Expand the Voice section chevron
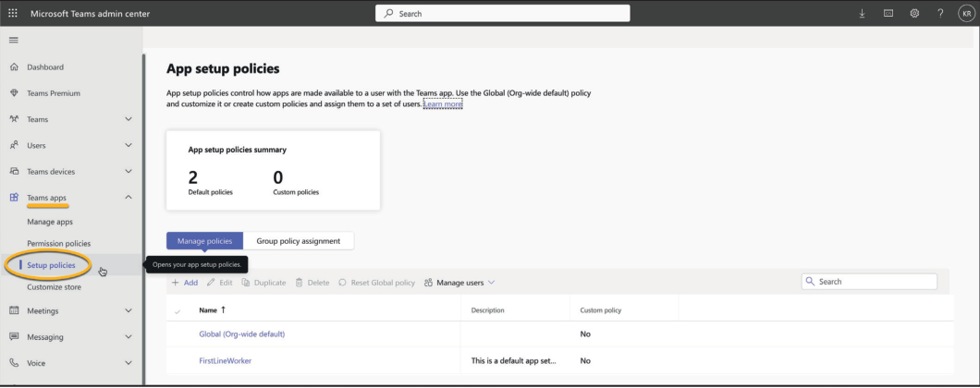Image resolution: width=980 pixels, height=388 pixels. [129, 363]
